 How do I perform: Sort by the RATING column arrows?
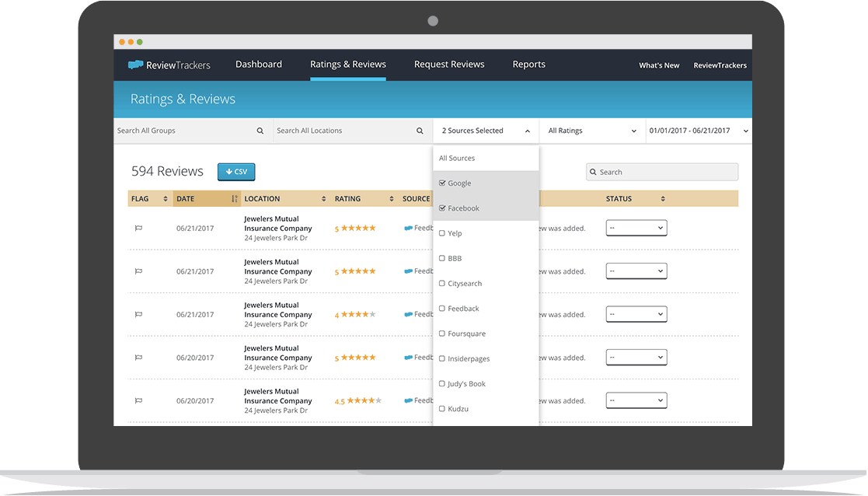coord(392,199)
